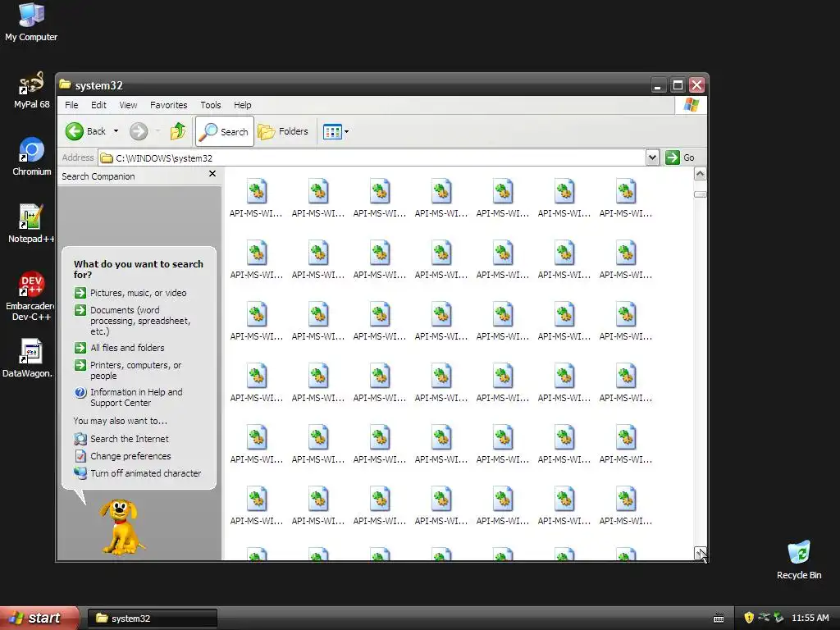Turn off animated character

click(x=138, y=473)
